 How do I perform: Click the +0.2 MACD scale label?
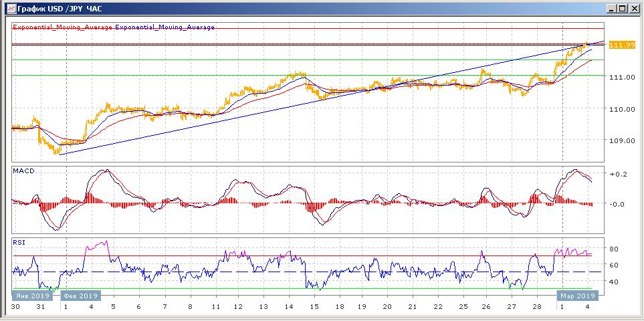pos(617,173)
